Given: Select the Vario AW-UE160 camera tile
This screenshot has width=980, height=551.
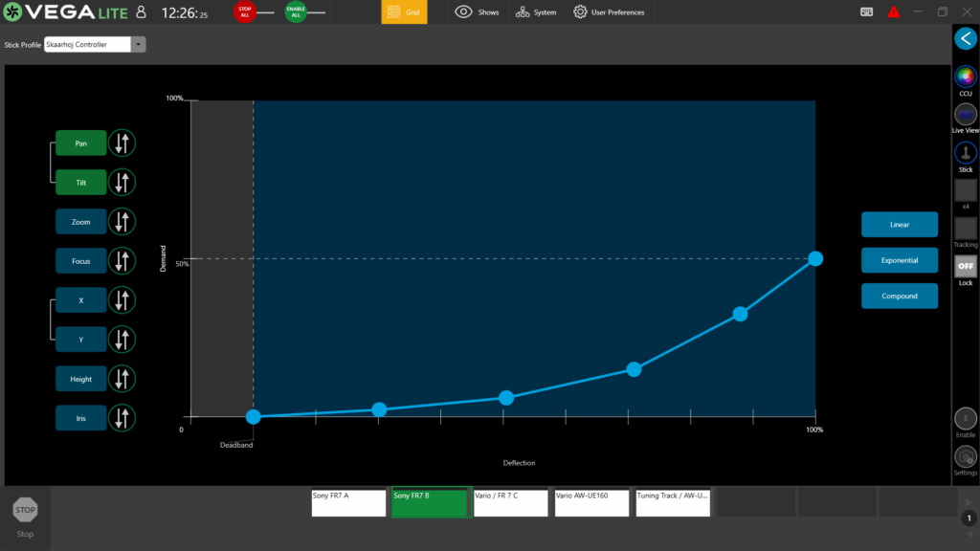Looking at the screenshot, I should coord(591,503).
